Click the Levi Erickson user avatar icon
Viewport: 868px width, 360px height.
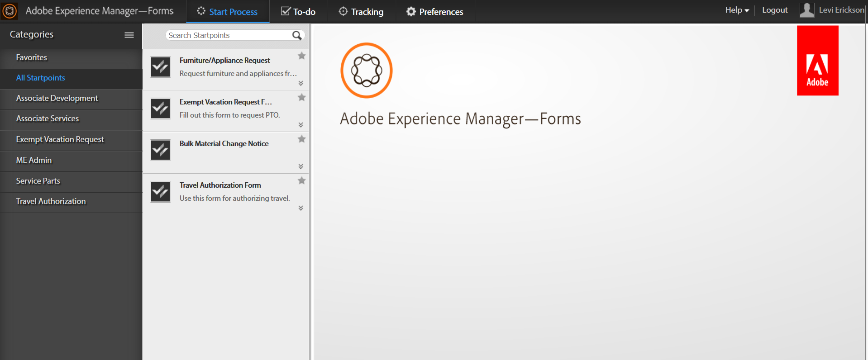pyautogui.click(x=807, y=10)
